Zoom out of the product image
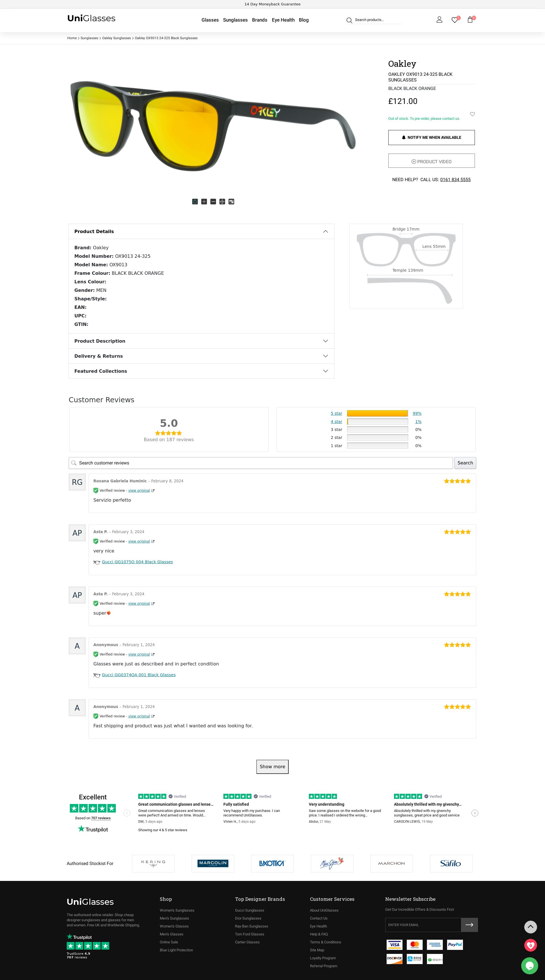Viewport: 545px width, 980px height. (213, 202)
